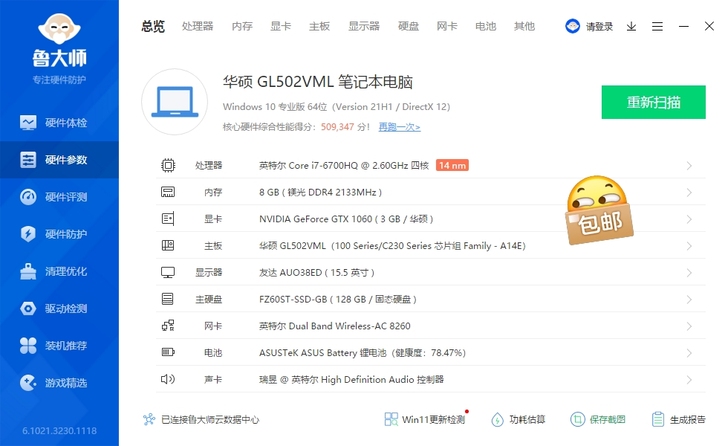Switch to the top 电池 tab

click(486, 26)
